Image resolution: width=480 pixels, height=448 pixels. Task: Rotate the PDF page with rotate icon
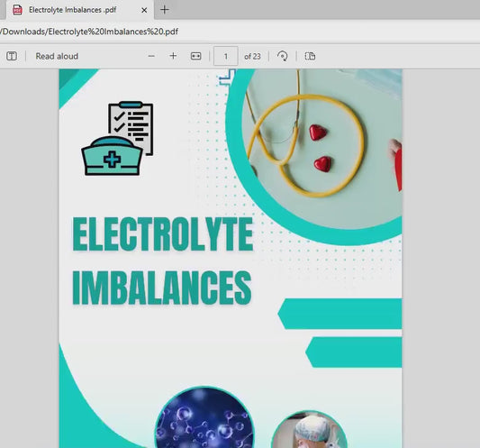(x=282, y=57)
